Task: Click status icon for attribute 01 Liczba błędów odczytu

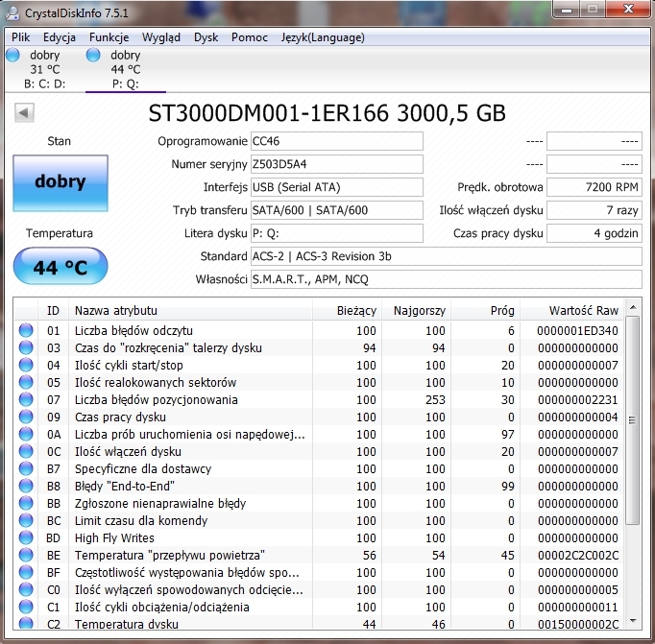Action: pyautogui.click(x=26, y=330)
